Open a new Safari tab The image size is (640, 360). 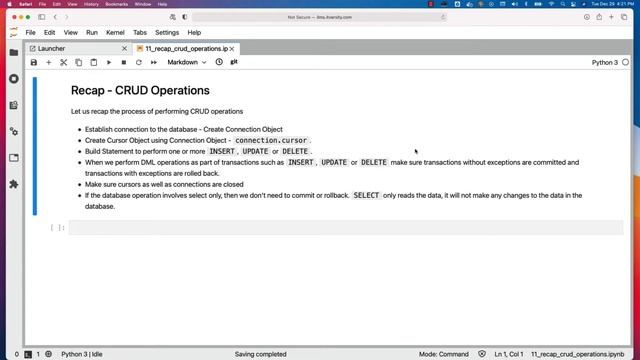(x=611, y=17)
